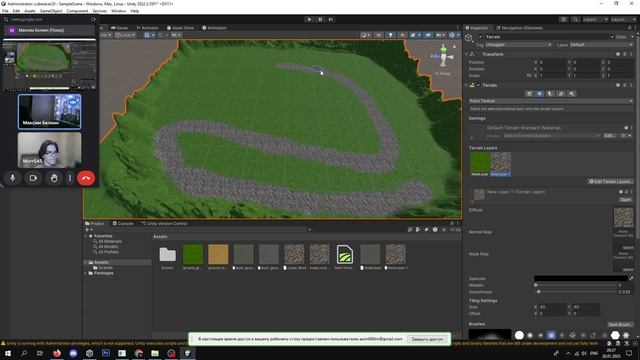Screen dimensions: 640x360
Task: Select the Paint Details tool
Action: (561, 93)
